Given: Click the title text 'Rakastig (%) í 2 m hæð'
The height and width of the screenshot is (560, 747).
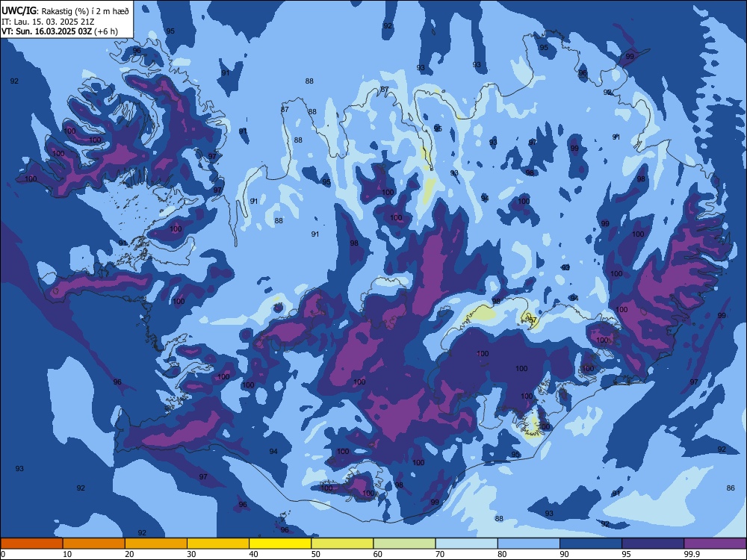Looking at the screenshot, I should [85, 11].
